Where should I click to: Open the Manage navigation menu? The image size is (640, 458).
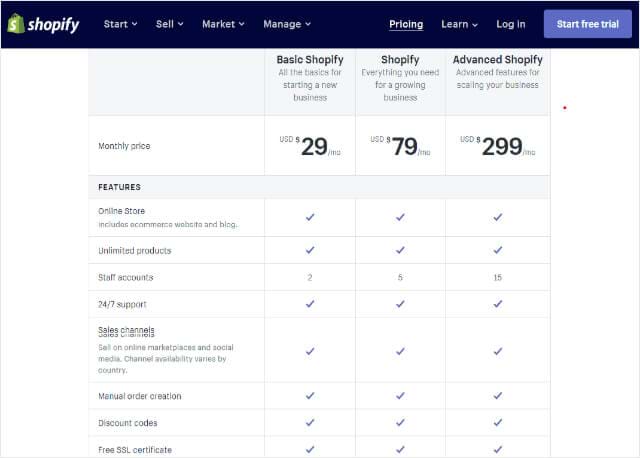[x=287, y=24]
